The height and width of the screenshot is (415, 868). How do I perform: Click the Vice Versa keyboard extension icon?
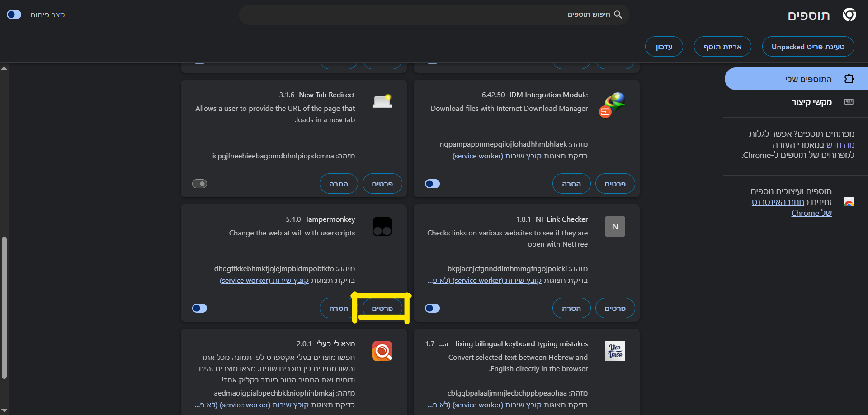coord(615,351)
